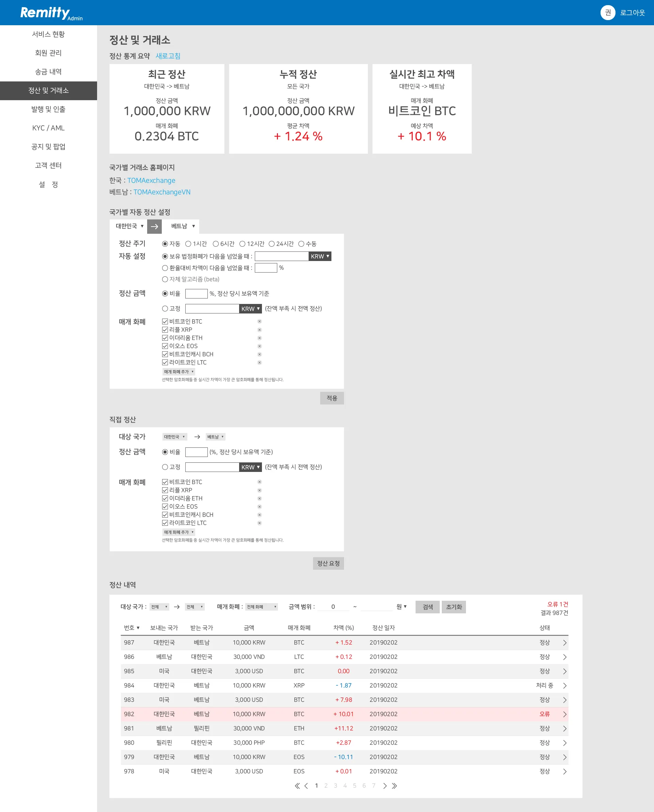This screenshot has height=812, width=654.
Task: Jump to first page with double-left chevron
Action: (x=297, y=786)
